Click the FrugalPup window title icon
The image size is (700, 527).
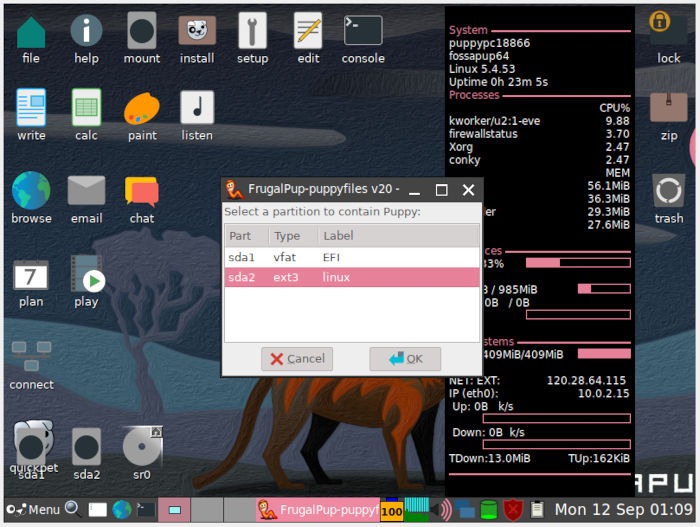[233, 189]
